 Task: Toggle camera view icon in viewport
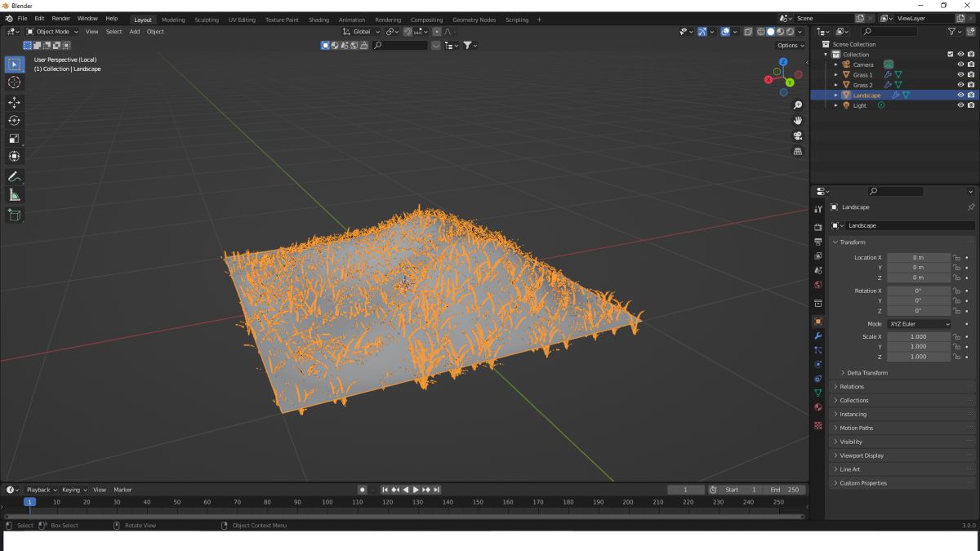click(x=798, y=136)
